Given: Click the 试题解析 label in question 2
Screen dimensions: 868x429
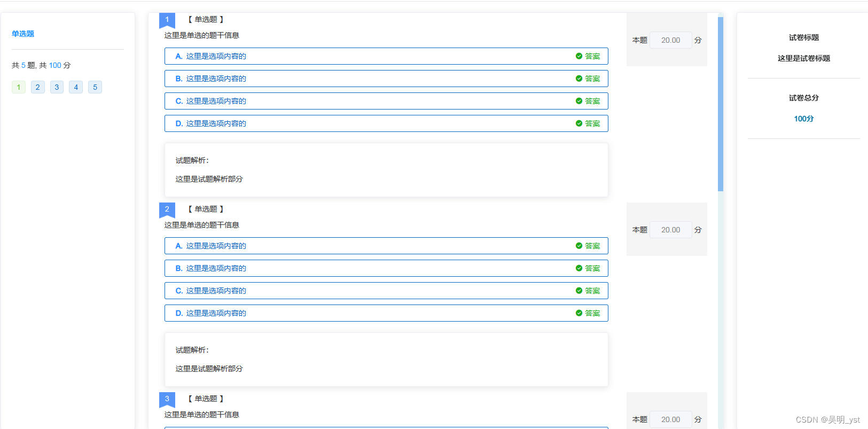Looking at the screenshot, I should point(192,350).
